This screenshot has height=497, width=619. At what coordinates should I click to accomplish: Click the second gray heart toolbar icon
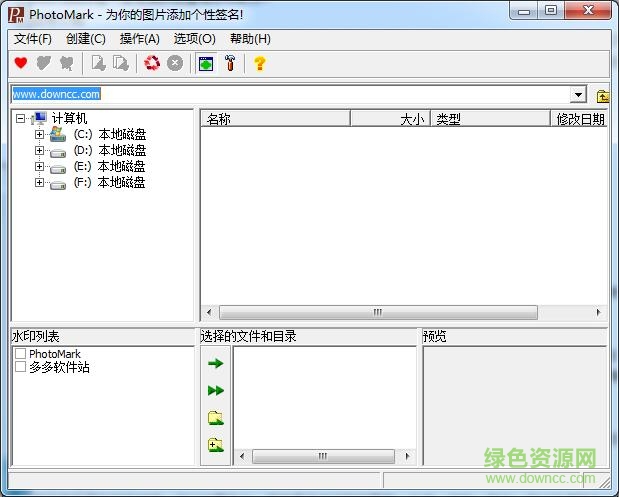(x=43, y=63)
